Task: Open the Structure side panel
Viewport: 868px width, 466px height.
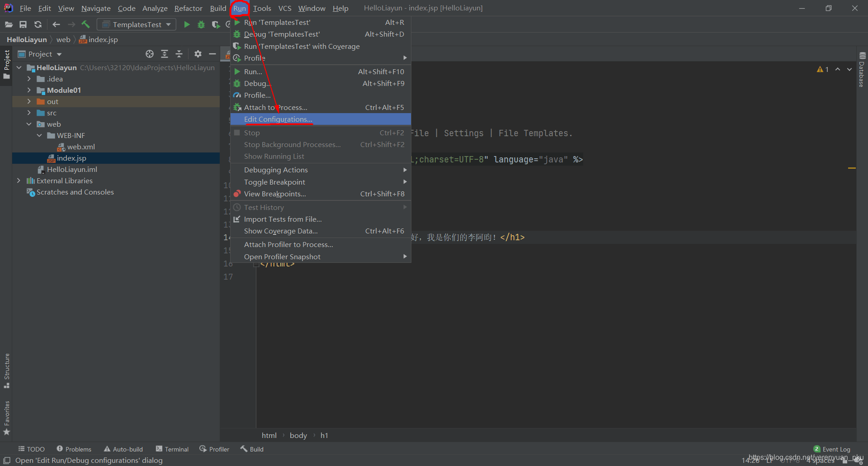Action: pos(7,371)
